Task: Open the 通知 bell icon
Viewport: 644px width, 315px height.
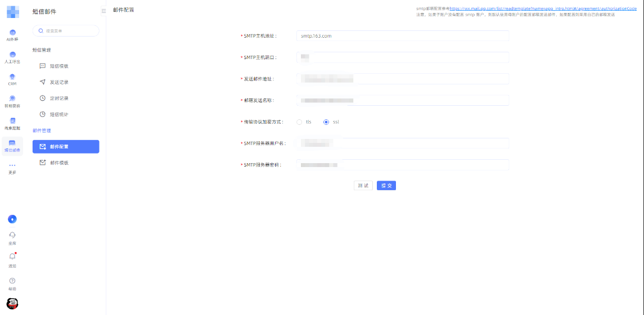Action: [12, 257]
